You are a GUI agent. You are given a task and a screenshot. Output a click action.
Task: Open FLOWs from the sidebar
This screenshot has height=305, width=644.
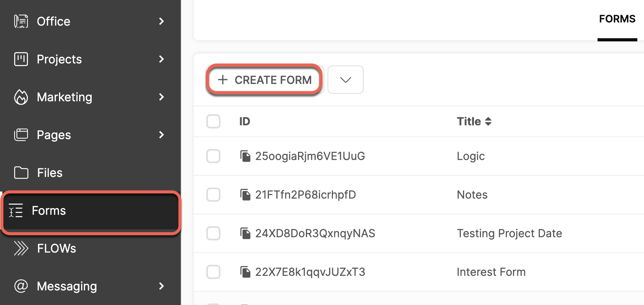pos(90,248)
